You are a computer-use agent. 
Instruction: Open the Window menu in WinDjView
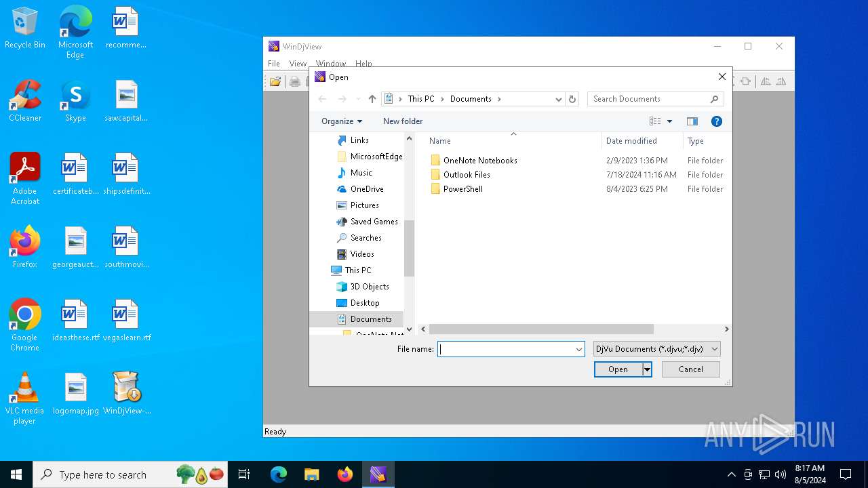331,64
